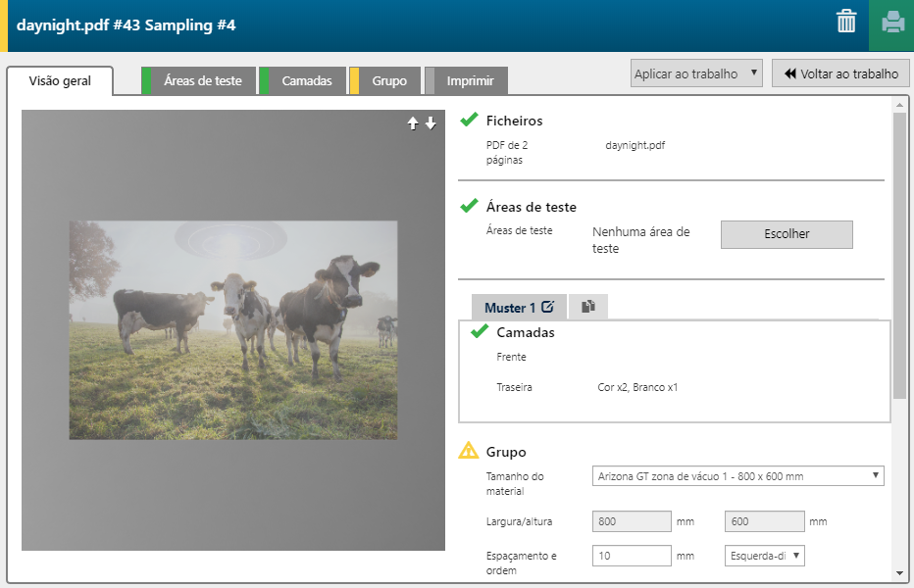
Task: Click the Espaçamento field showing 10
Action: [x=632, y=556]
